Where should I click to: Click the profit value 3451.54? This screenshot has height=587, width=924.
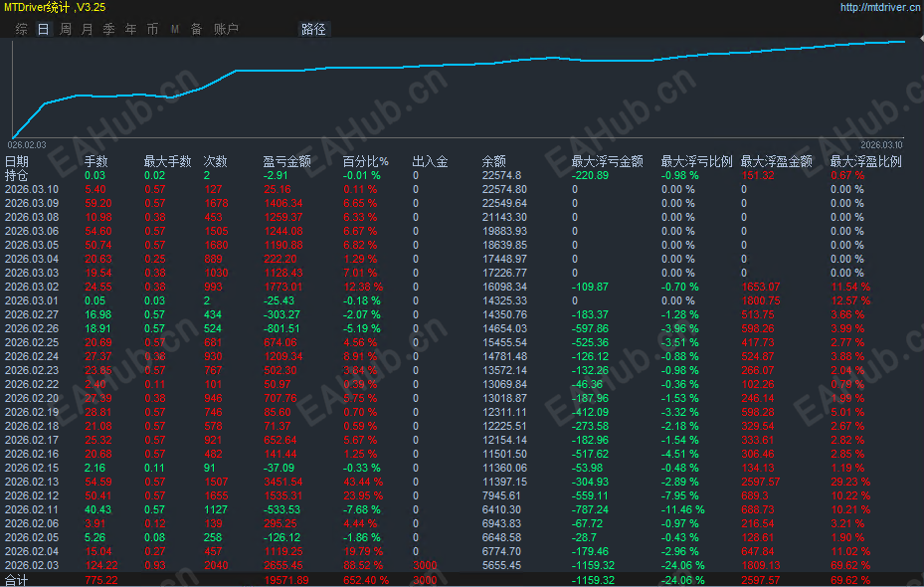click(x=283, y=483)
